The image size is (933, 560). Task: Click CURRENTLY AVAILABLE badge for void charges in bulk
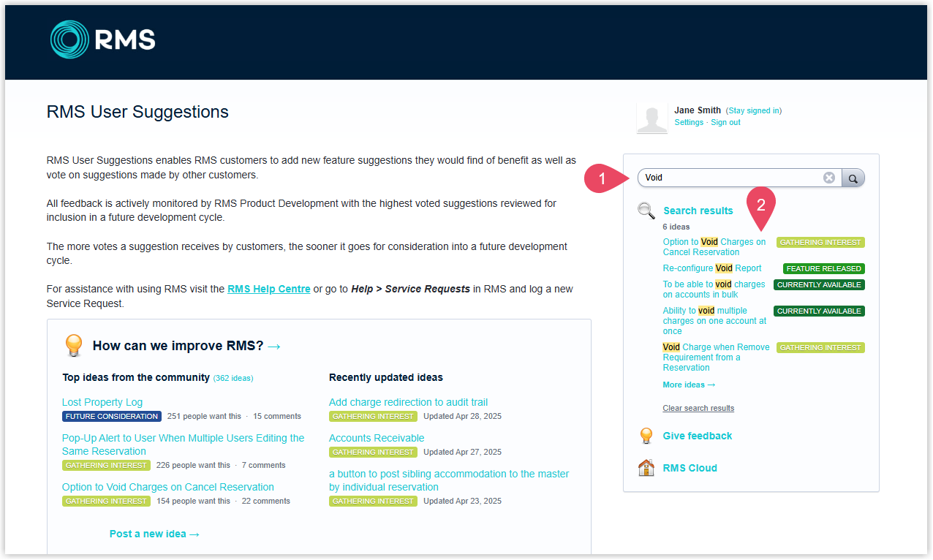(819, 284)
